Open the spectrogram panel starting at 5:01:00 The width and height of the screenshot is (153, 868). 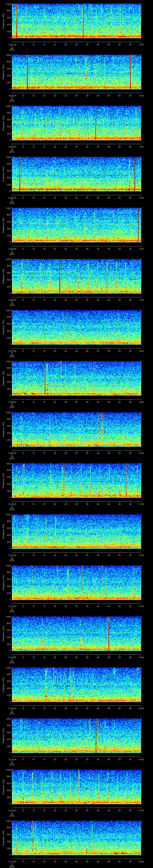click(x=77, y=21)
